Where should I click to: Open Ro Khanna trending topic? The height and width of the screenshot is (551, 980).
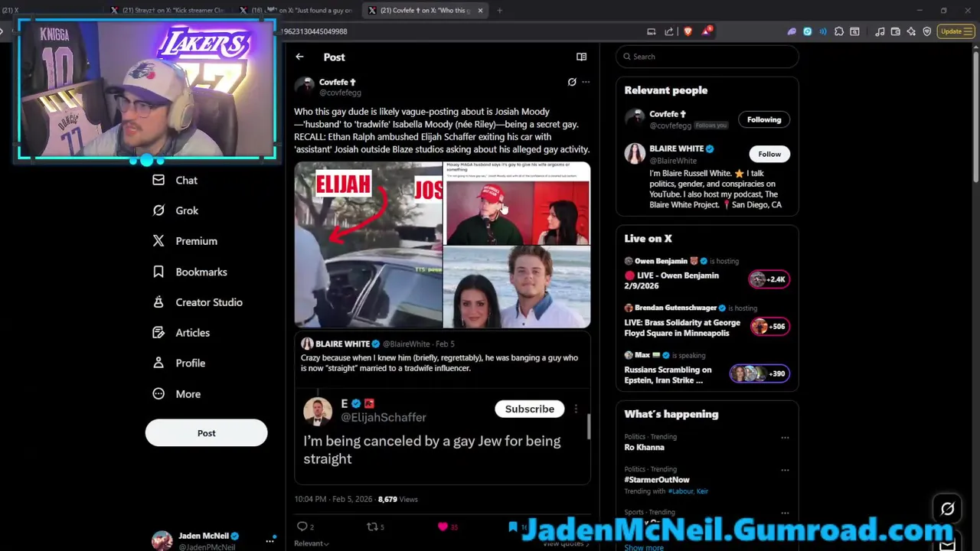point(644,447)
